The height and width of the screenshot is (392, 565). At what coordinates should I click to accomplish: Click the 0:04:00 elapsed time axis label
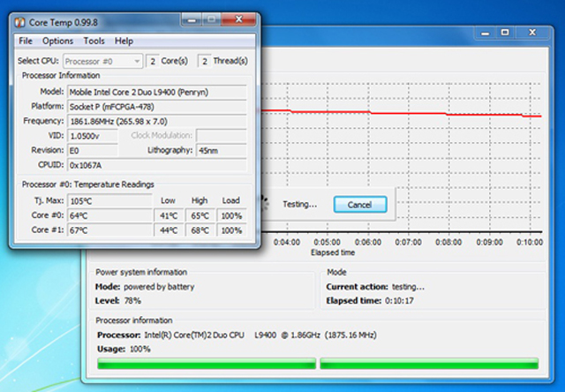[x=287, y=243]
